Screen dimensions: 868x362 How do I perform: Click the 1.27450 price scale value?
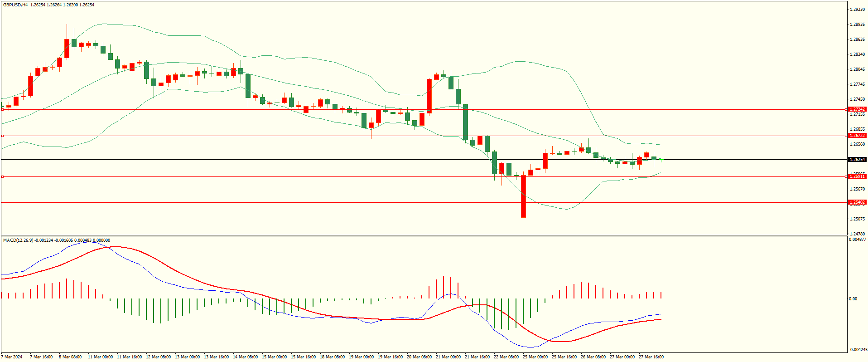click(x=858, y=99)
